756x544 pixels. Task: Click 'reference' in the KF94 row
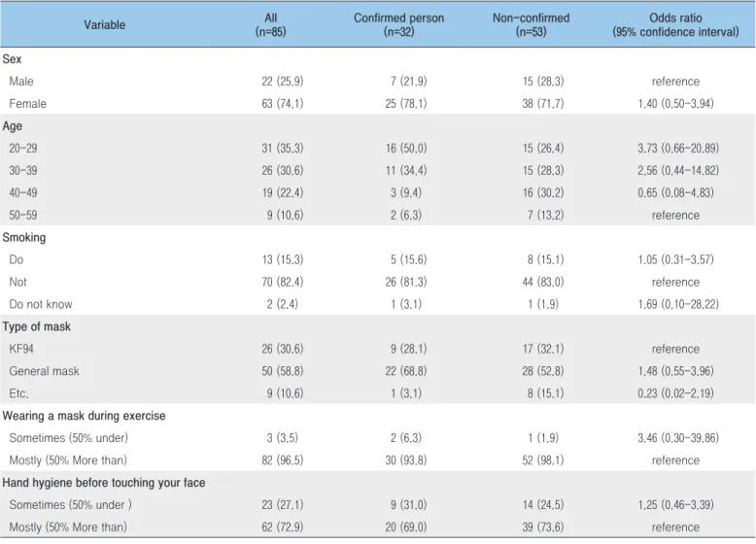pos(675,349)
